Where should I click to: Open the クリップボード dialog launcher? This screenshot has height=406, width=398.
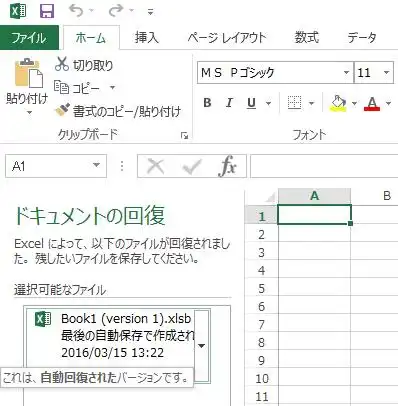[x=185, y=135]
